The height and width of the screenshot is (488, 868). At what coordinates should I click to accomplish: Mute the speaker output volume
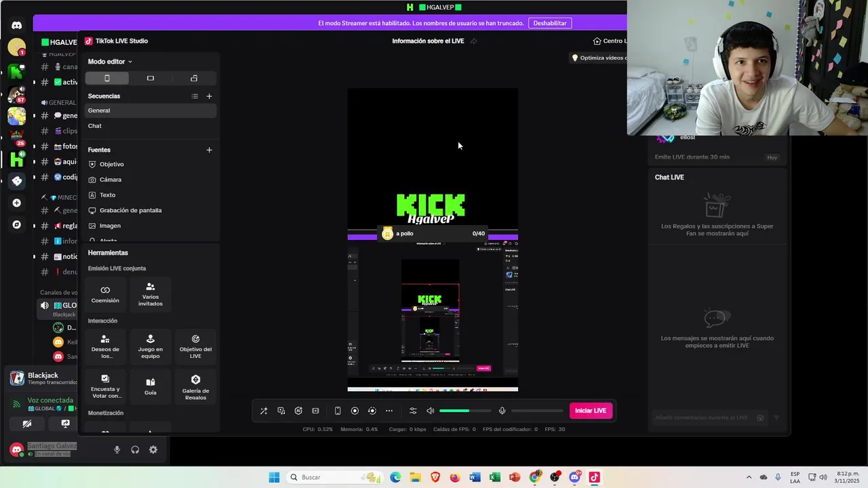430,411
